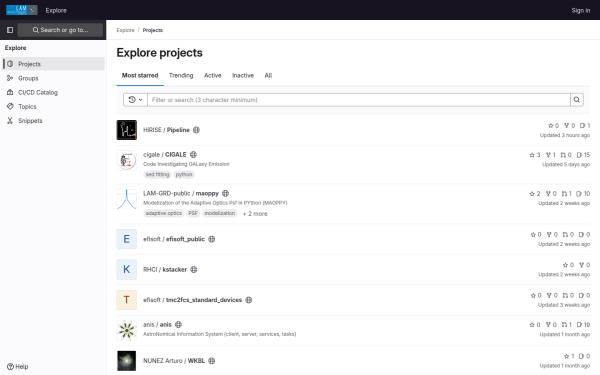Select Projects in the sidebar
Screen dimensions: 600x375
click(54, 64)
